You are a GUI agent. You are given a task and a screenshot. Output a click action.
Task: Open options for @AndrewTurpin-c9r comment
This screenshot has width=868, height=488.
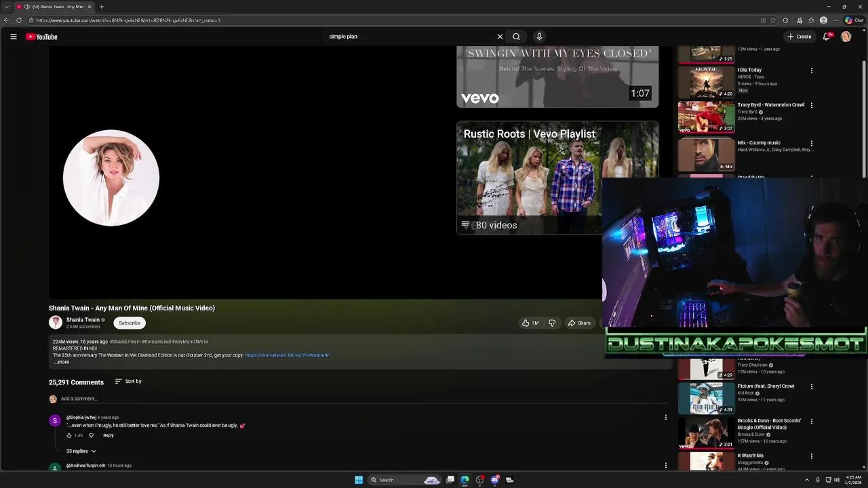coord(665,466)
